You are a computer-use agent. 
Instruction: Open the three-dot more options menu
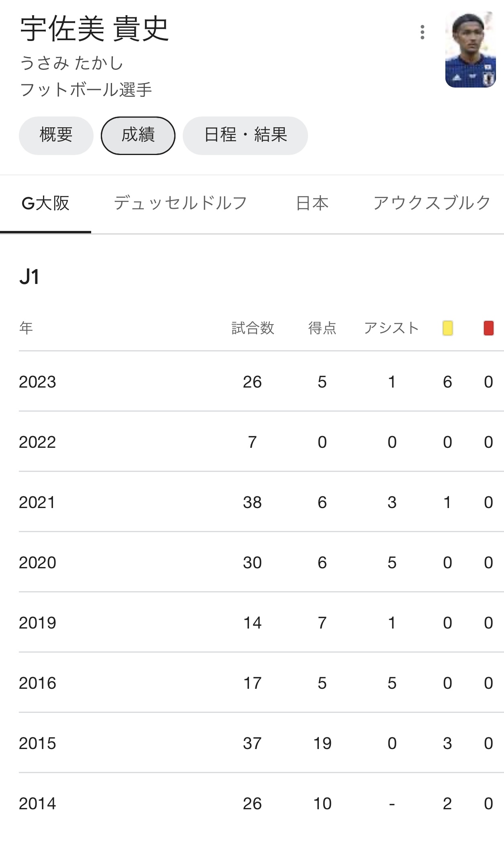[422, 32]
